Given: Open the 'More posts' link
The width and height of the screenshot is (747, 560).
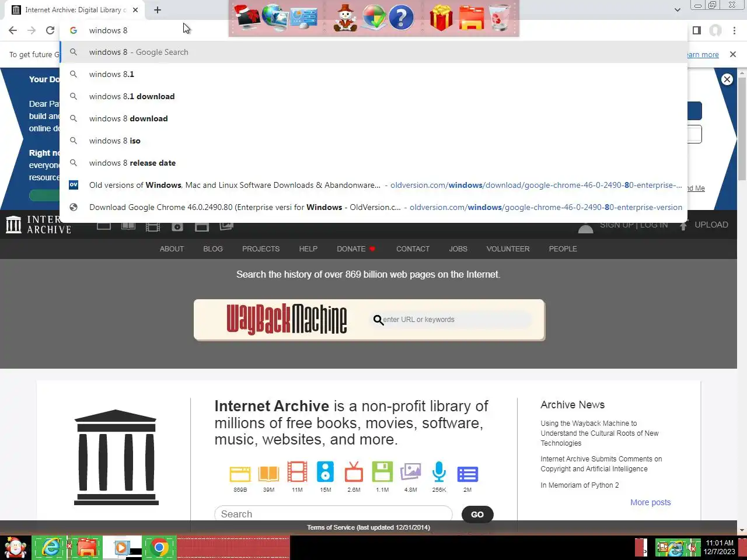Looking at the screenshot, I should click(x=650, y=502).
